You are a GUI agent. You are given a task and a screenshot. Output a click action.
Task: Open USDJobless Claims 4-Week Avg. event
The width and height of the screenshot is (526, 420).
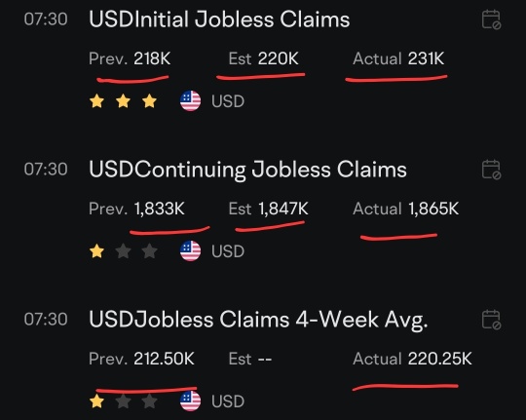(258, 320)
